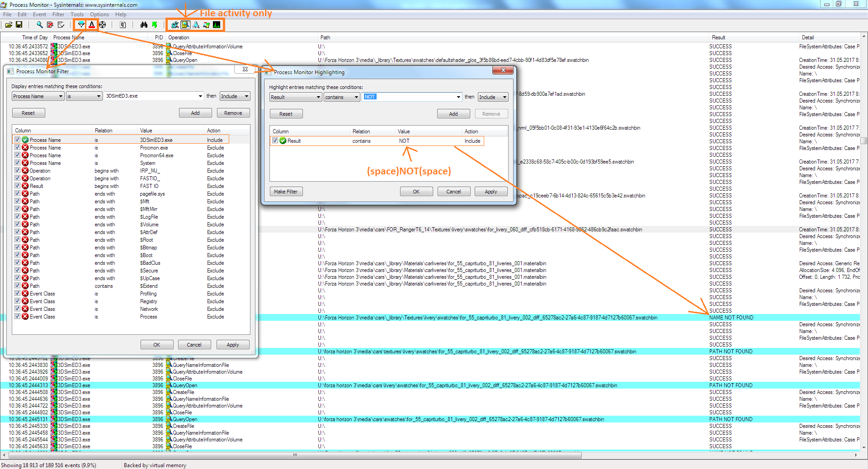Screen dimensions: 868x469
Task: Click the crosshair target toolbar icon
Action: 103,25
